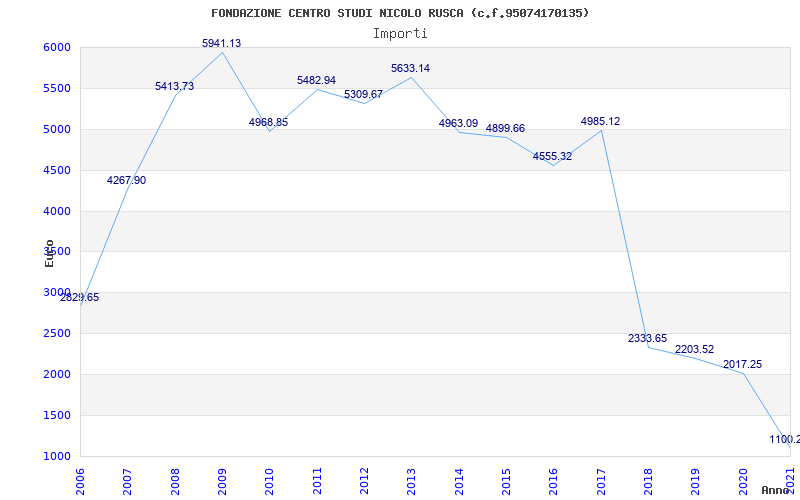Click the 2012 x-axis label

pyautogui.click(x=364, y=482)
